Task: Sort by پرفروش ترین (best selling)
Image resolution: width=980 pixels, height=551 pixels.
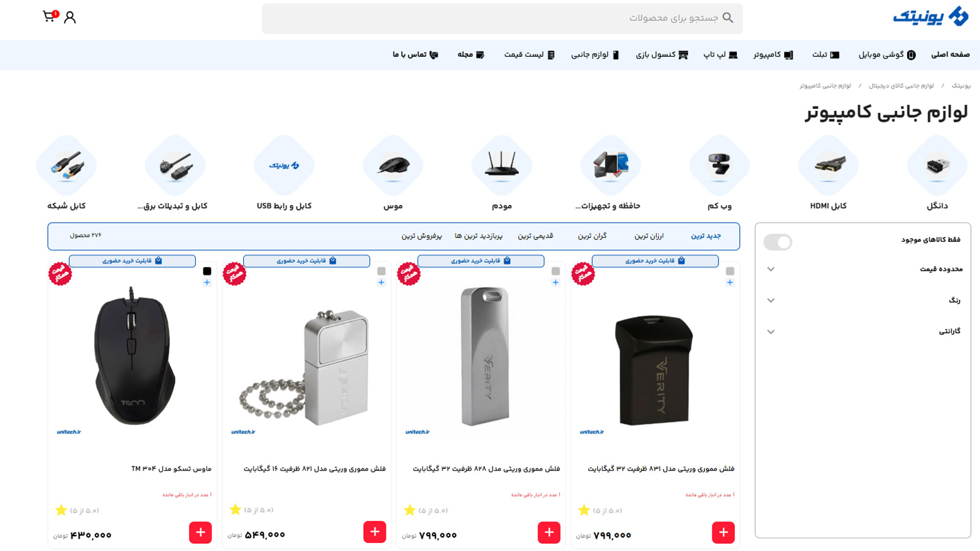Action: 422,236
